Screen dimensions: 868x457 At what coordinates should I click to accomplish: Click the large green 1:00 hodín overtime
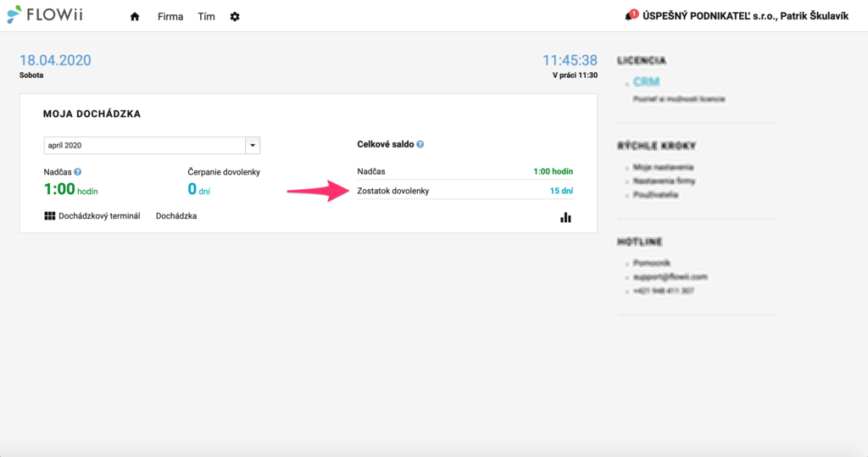pyautogui.click(x=71, y=189)
